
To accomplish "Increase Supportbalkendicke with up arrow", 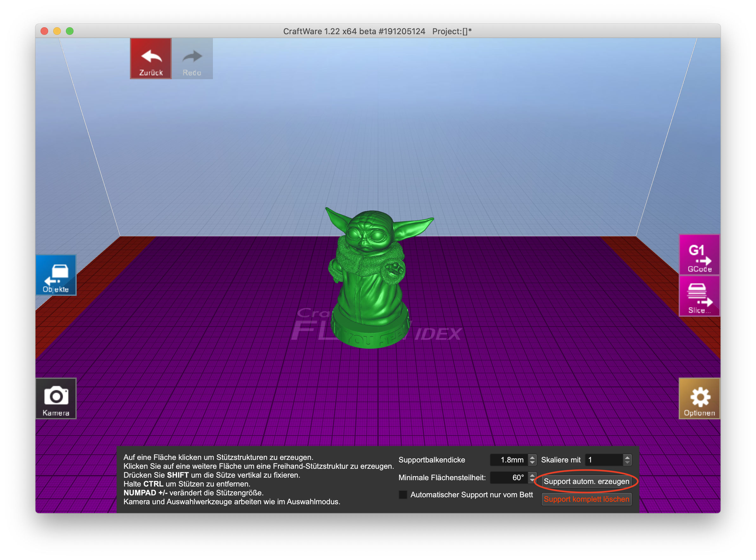I will [532, 457].
